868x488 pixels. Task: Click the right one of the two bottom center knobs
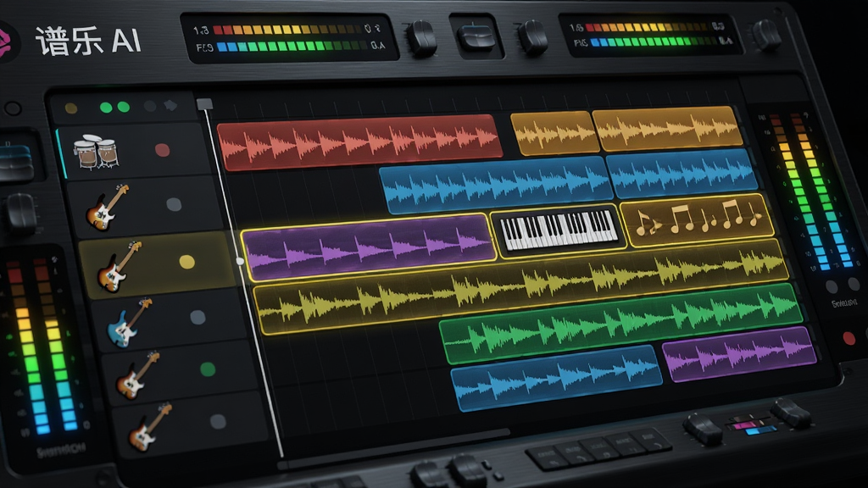tap(468, 471)
